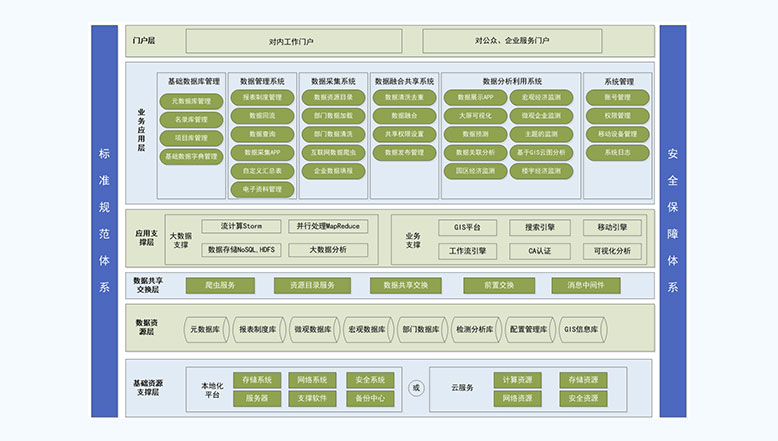
Task: Select the 检测分析库 database cylinder
Action: [x=474, y=329]
